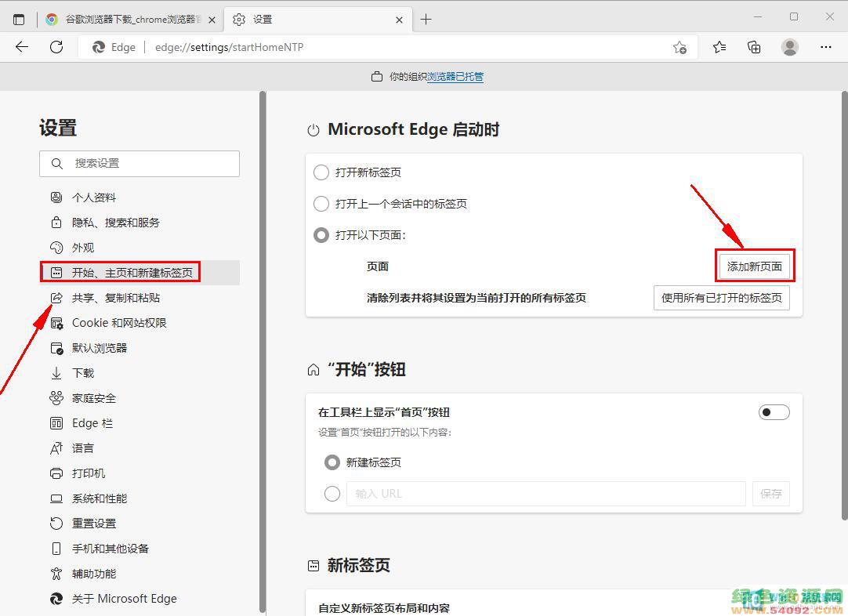Click the download arrow icon in sidebar

(56, 373)
